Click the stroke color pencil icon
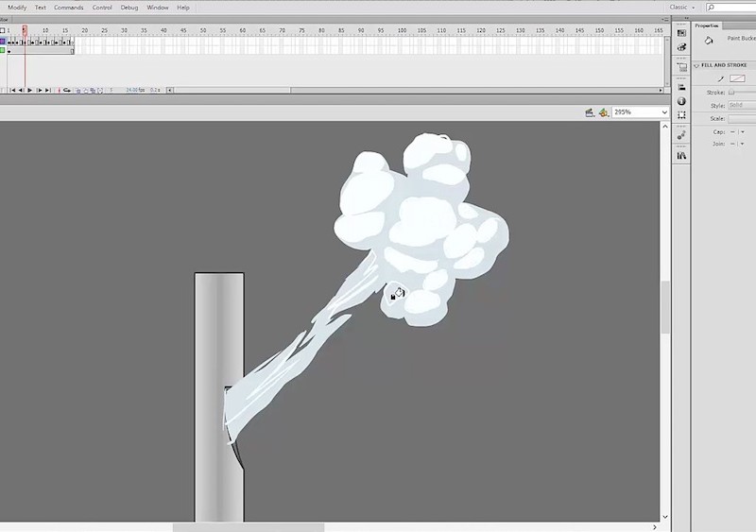Image resolution: width=756 pixels, height=532 pixels. [x=721, y=78]
